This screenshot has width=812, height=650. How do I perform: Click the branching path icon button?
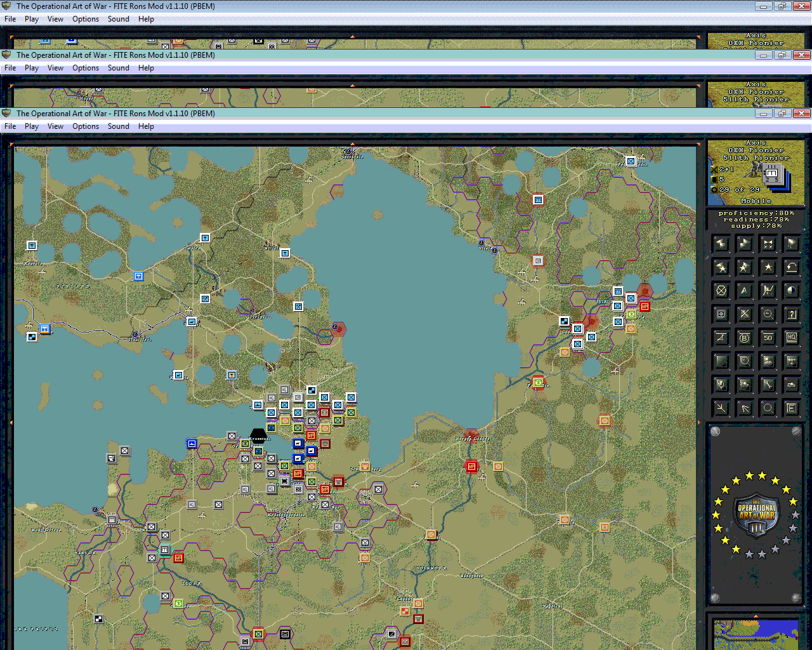point(721,408)
